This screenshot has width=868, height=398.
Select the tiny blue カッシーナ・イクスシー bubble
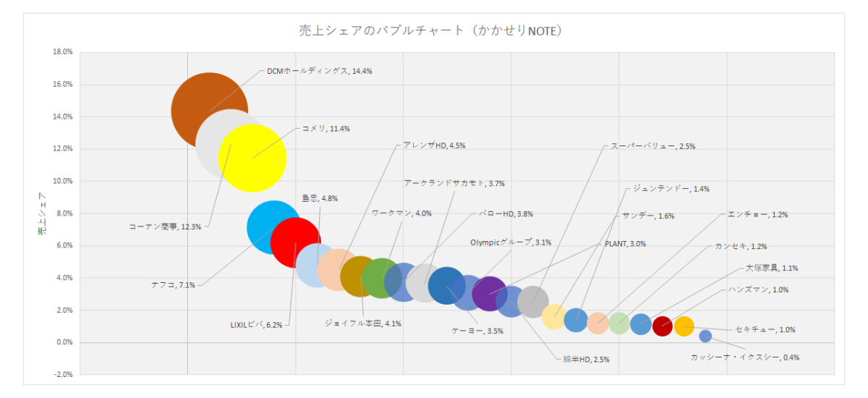click(x=705, y=336)
